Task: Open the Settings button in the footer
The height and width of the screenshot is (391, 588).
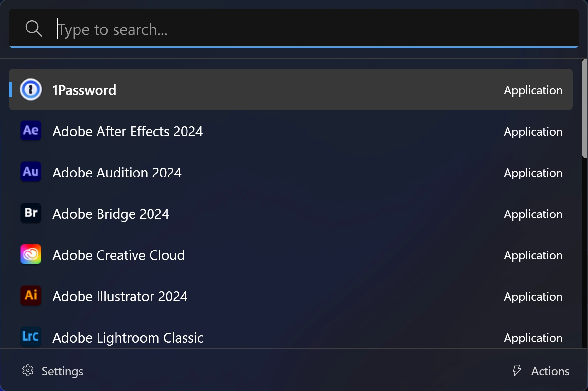Action: pos(53,371)
